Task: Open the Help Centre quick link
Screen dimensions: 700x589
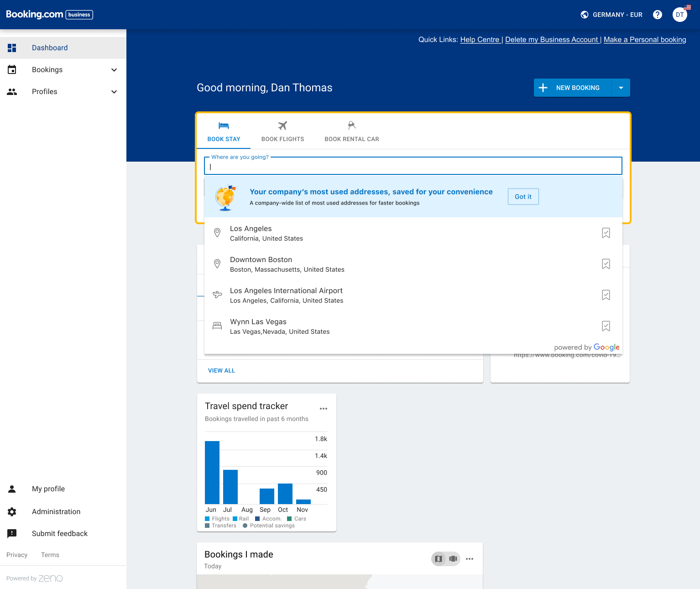Action: click(x=480, y=40)
